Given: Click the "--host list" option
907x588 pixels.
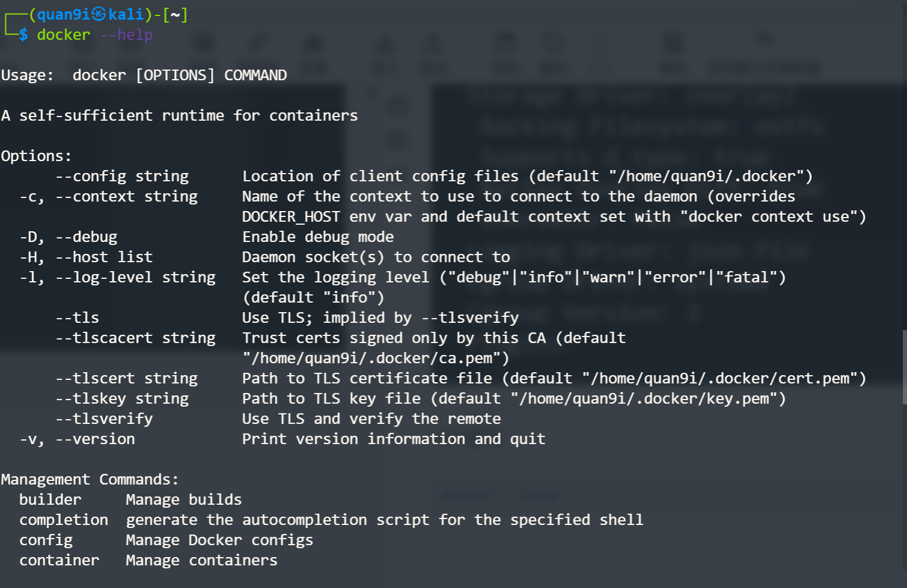Looking at the screenshot, I should pos(104,257).
